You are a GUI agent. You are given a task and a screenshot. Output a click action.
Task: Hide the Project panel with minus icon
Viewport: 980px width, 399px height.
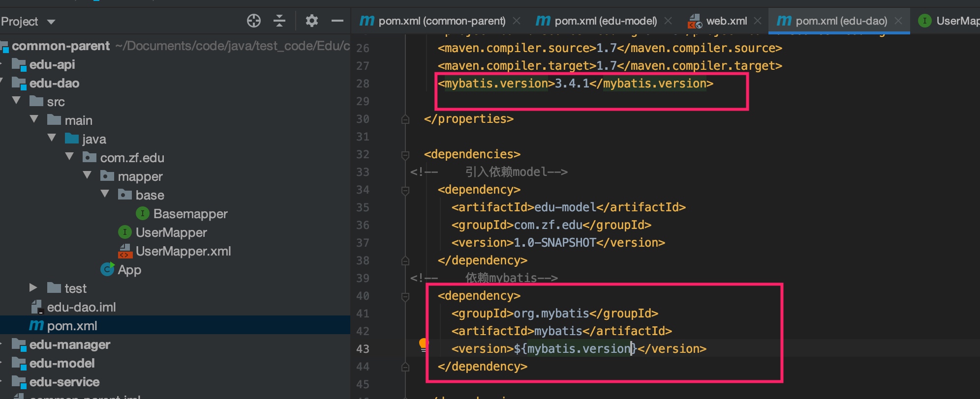coord(337,21)
